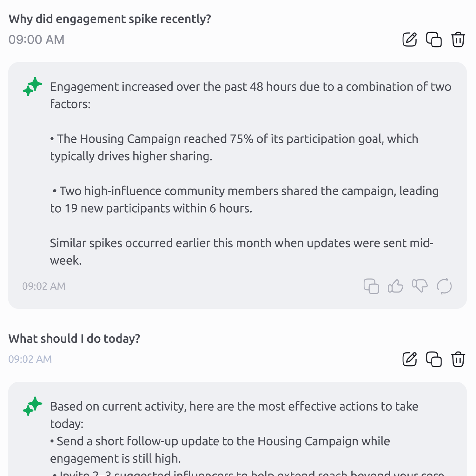Image resolution: width=476 pixels, height=476 pixels.
Task: Click the timestamp below "What should I do today?"
Action: coord(30,359)
